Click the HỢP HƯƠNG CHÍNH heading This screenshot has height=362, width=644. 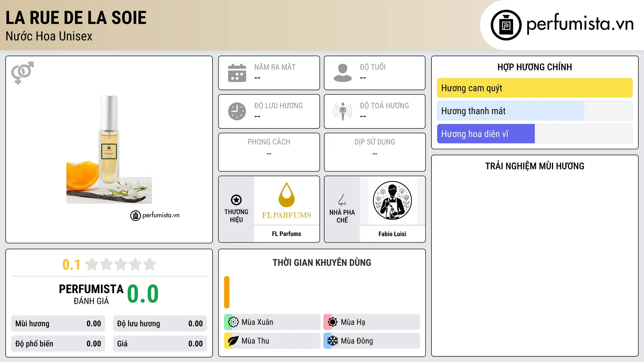535,67
